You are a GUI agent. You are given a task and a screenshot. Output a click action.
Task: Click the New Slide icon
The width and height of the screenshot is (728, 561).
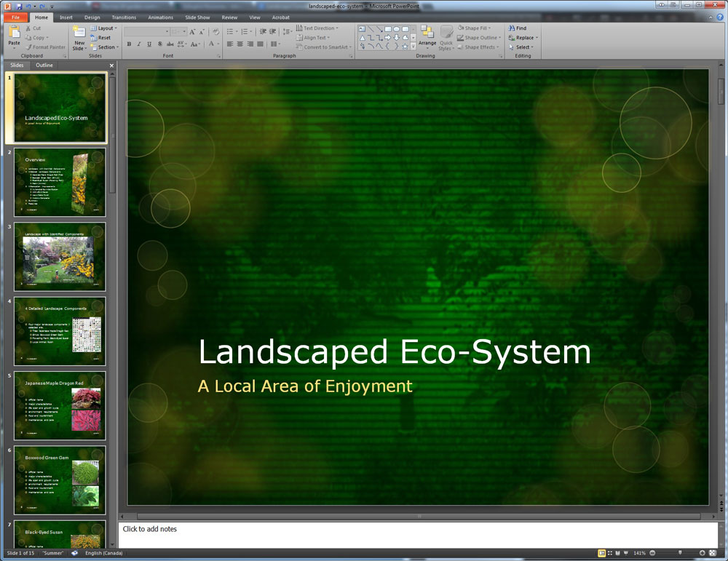[x=79, y=32]
